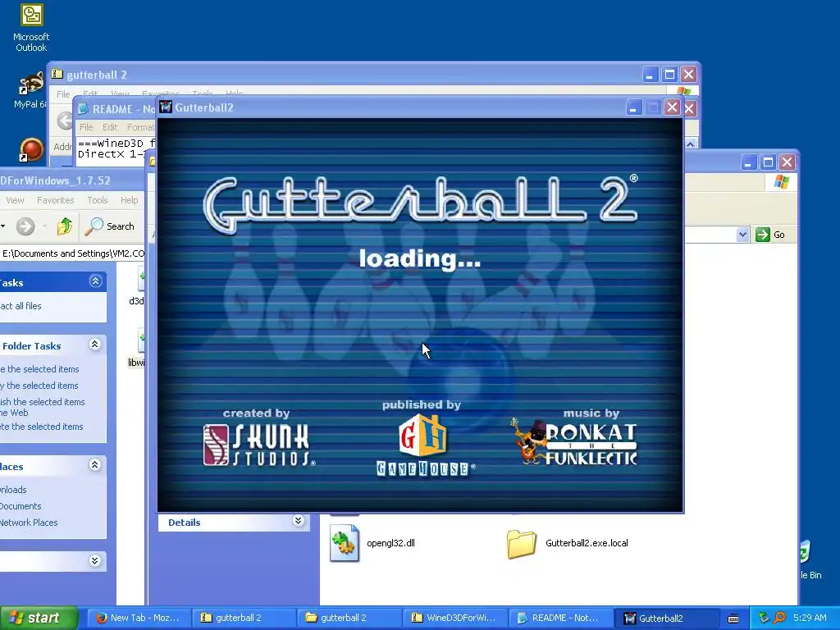This screenshot has width=840, height=630.
Task: Open the View menu in WineD3D window
Action: pos(15,200)
